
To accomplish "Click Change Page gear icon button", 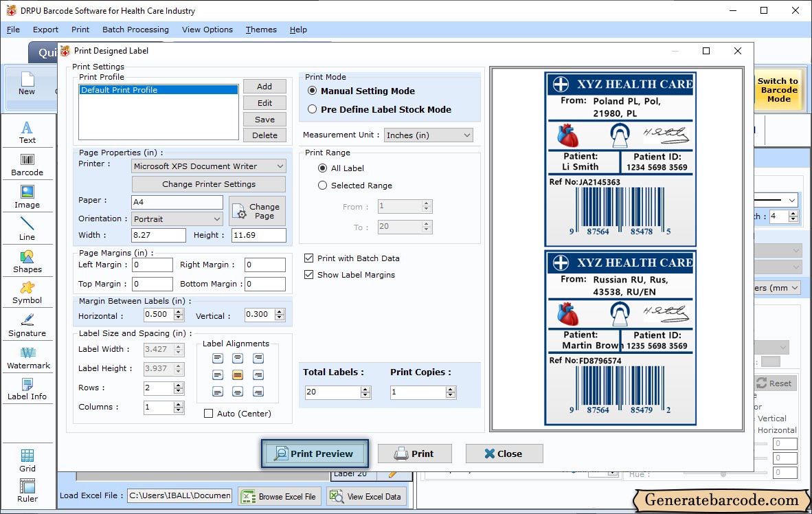I will (x=258, y=211).
